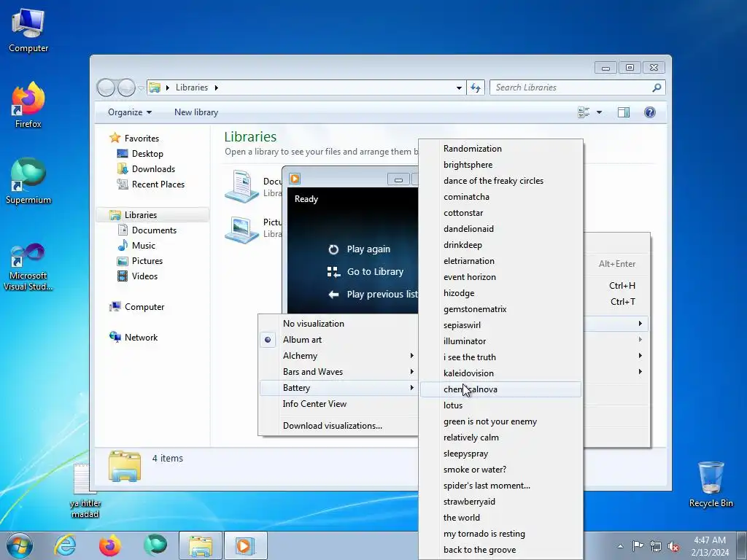
Task: Open Supermium from the taskbar
Action: click(155, 545)
